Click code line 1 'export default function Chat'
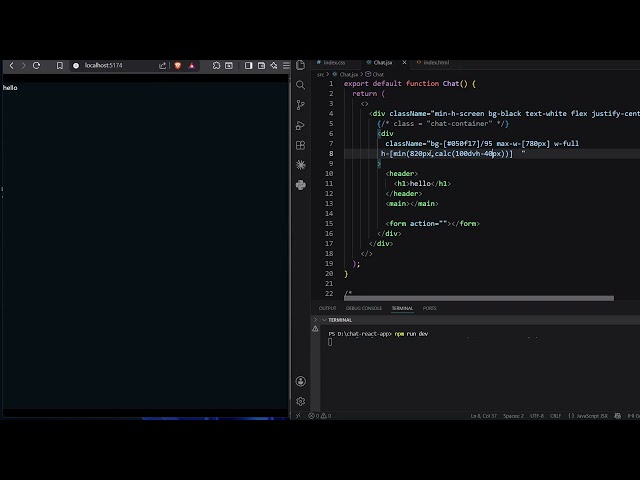Screen dimensions: 640x480 [x=410, y=84]
